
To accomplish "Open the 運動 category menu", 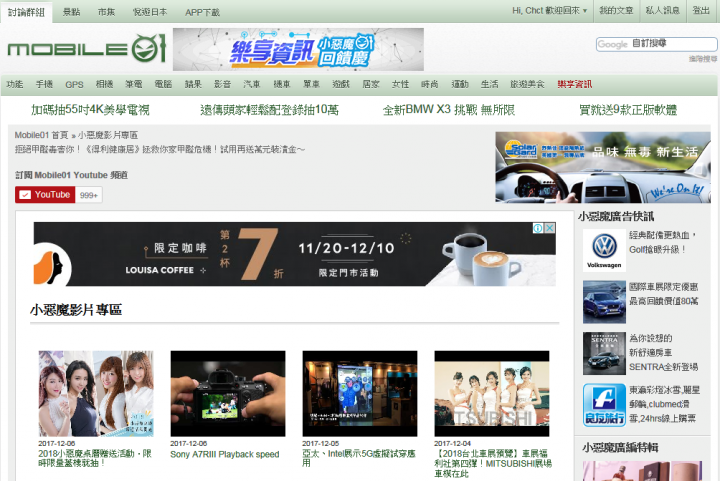I will [460, 84].
